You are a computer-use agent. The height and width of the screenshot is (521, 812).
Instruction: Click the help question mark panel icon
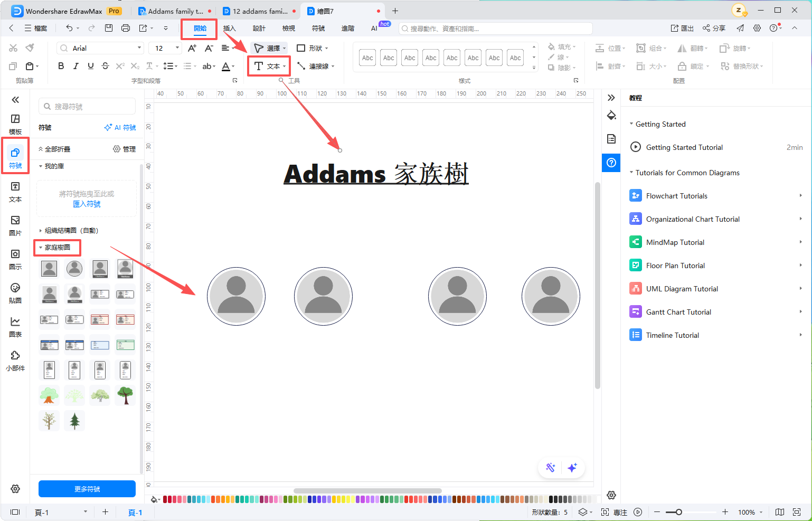point(611,162)
